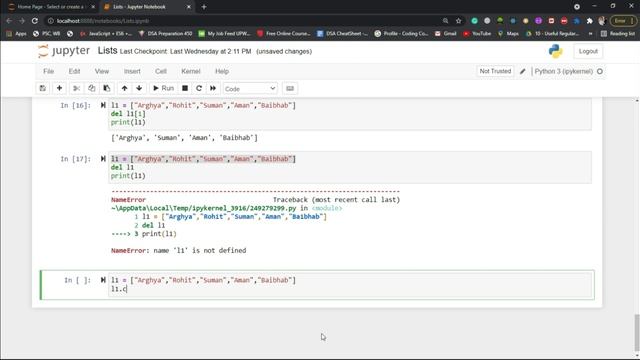
Task: Click the Last Checkpoint status text
Action: tap(186, 51)
